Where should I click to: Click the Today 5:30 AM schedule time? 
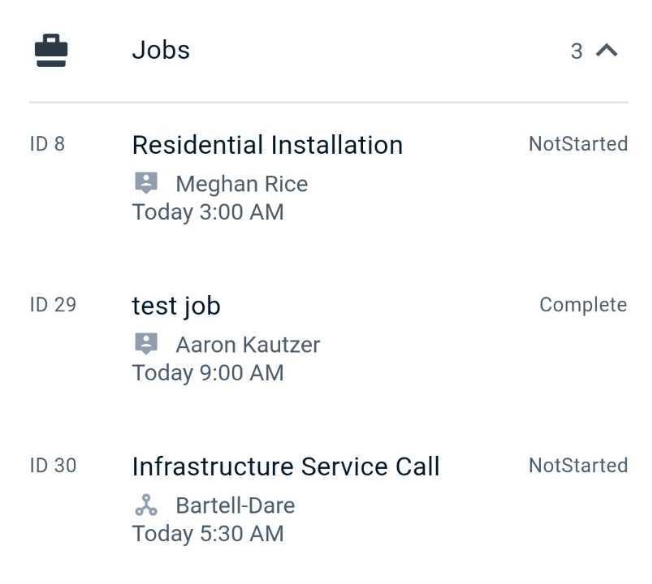coord(208,534)
